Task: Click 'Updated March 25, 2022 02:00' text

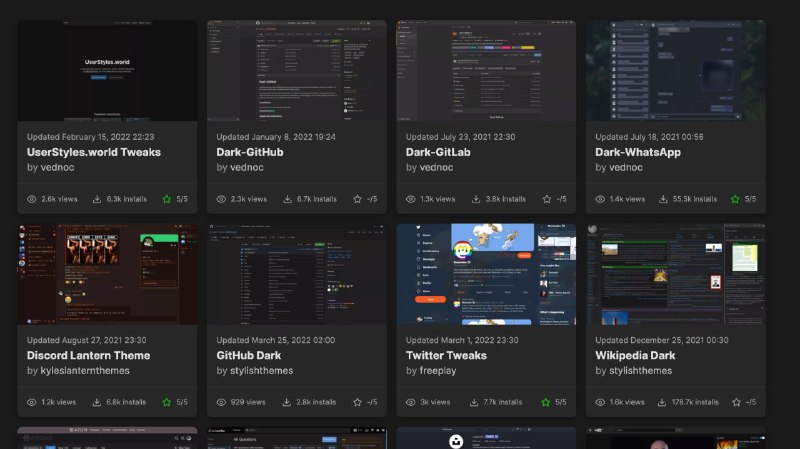Action: pyautogui.click(x=276, y=340)
